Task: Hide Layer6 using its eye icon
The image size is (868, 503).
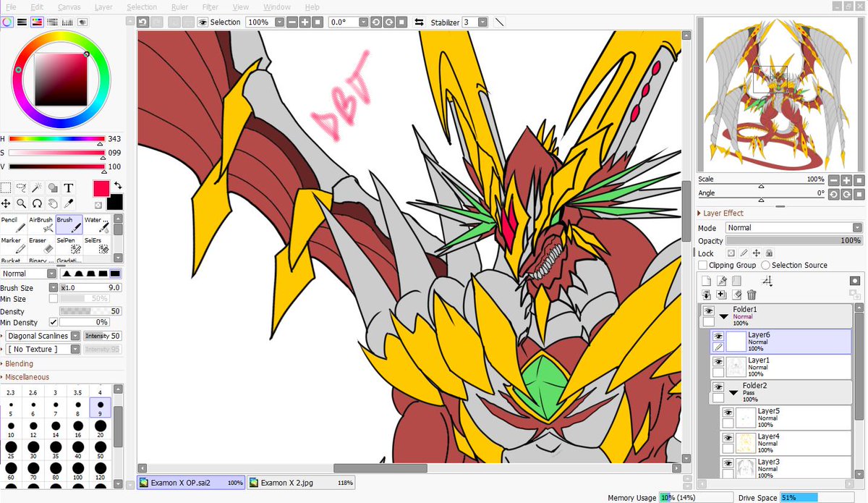Action: pos(718,336)
